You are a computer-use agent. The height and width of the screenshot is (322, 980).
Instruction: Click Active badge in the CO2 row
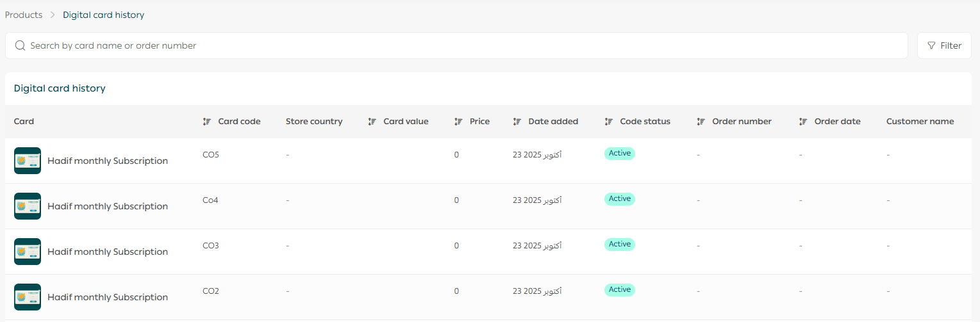pyautogui.click(x=619, y=290)
